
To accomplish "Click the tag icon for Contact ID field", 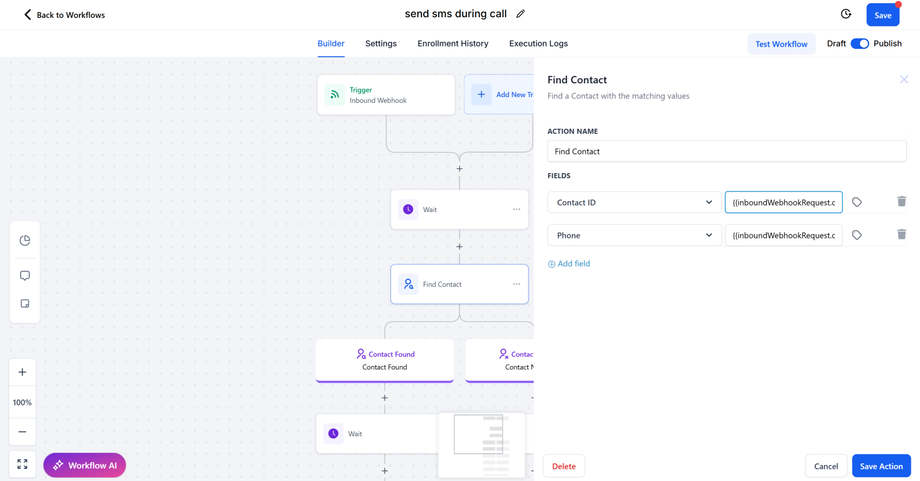I will 857,202.
